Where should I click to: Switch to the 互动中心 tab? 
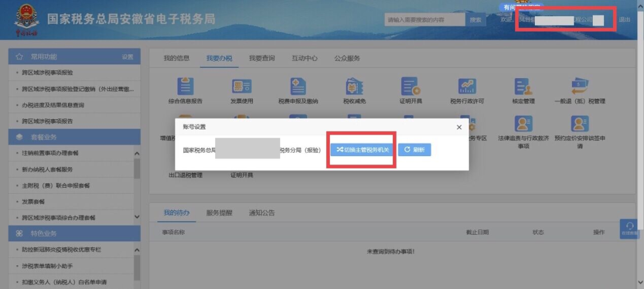(304, 58)
